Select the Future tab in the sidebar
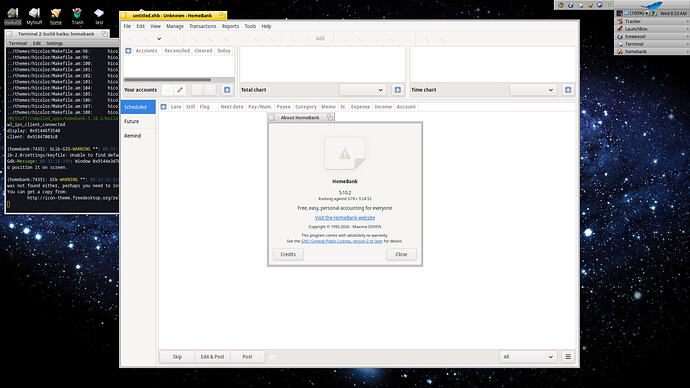Screen dimensions: 690x388 tap(138, 121)
